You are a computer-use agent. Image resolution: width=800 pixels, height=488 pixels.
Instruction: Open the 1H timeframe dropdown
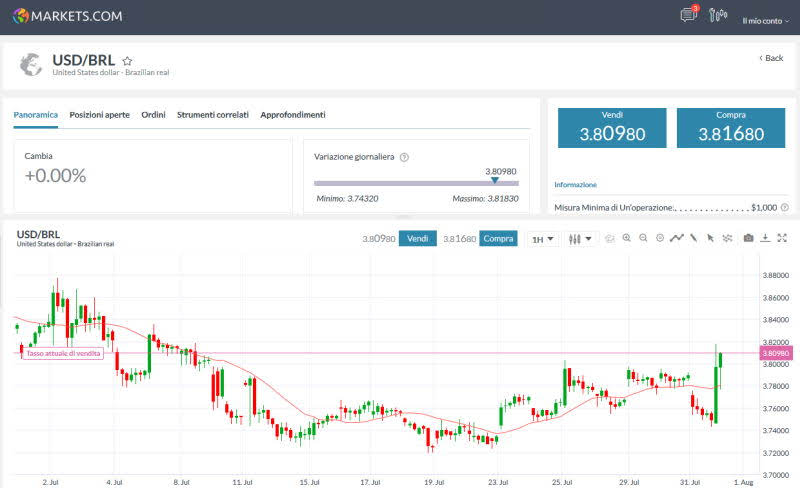click(543, 239)
